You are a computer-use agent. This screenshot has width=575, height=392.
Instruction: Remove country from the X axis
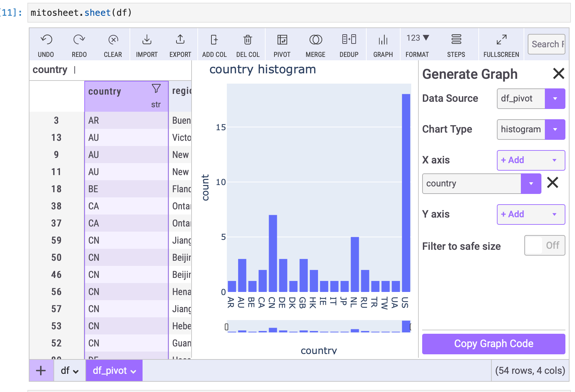pyautogui.click(x=552, y=183)
